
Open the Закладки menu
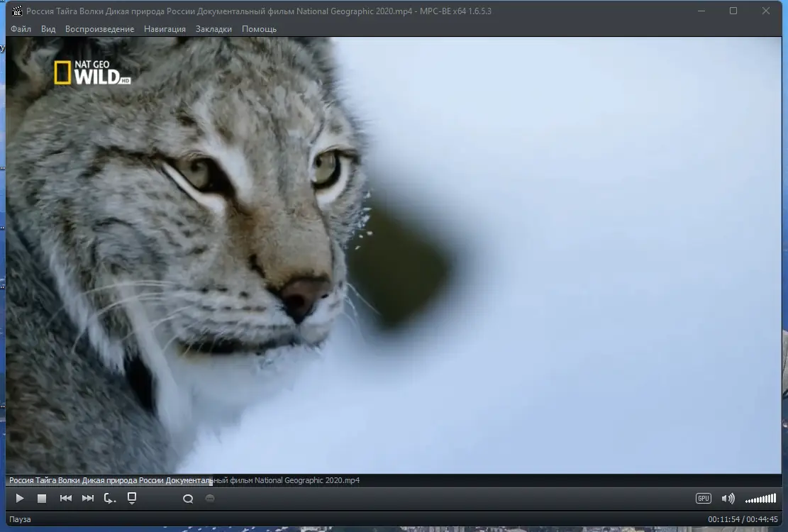coord(213,29)
